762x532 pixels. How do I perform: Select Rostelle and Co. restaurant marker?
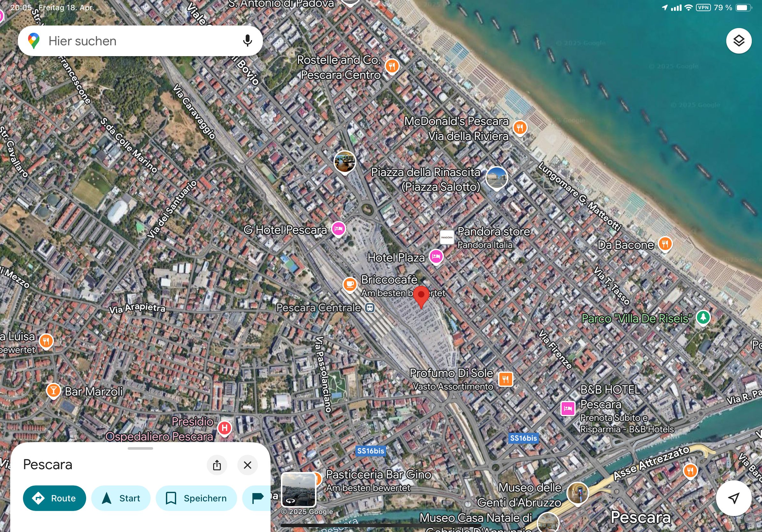click(392, 66)
